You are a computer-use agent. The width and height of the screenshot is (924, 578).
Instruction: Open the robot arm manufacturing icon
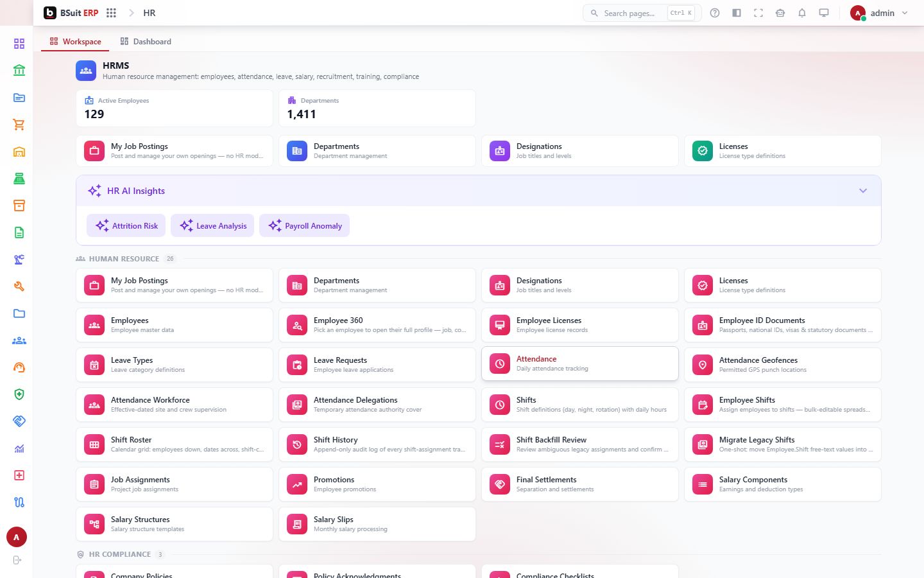[19, 259]
